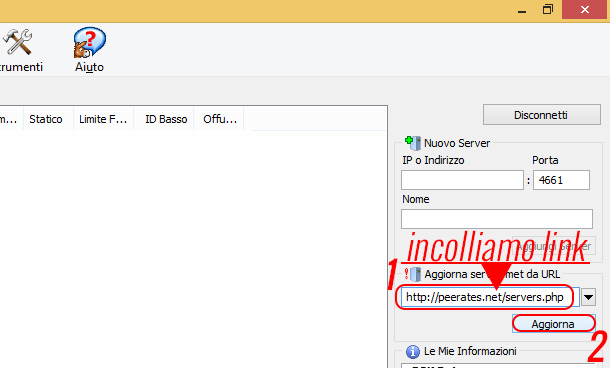
Task: Focus the Porta field showing 4661
Action: [561, 180]
